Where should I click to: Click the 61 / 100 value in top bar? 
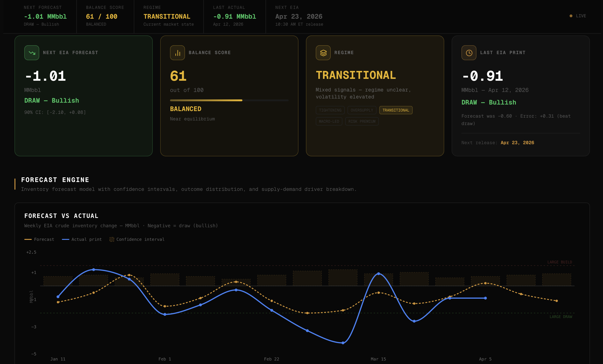[x=102, y=17]
